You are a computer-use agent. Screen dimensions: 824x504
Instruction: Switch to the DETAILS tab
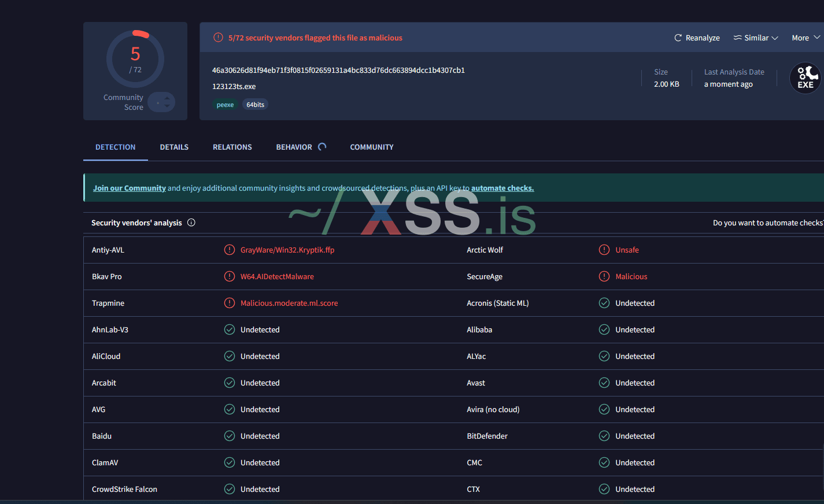click(174, 147)
